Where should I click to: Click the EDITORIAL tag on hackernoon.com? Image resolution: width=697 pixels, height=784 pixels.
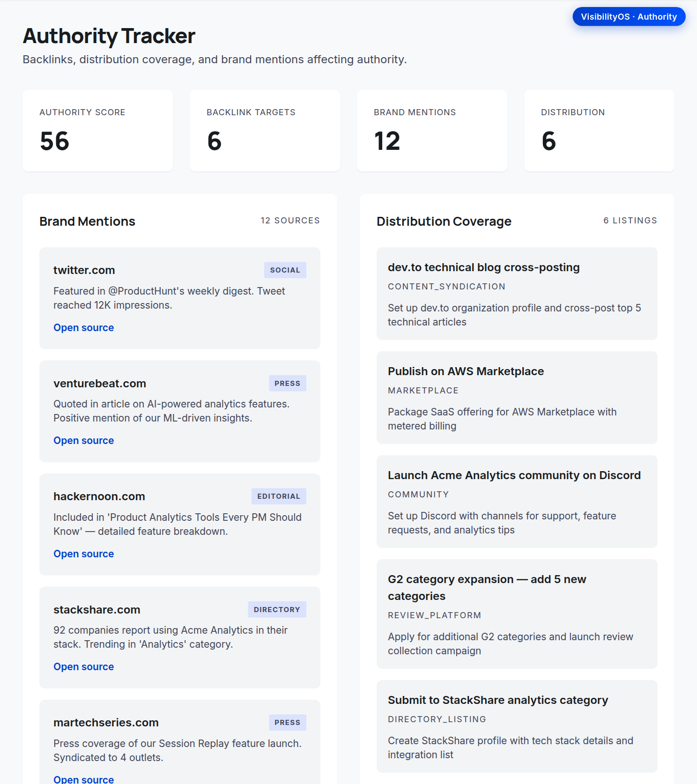pyautogui.click(x=279, y=496)
